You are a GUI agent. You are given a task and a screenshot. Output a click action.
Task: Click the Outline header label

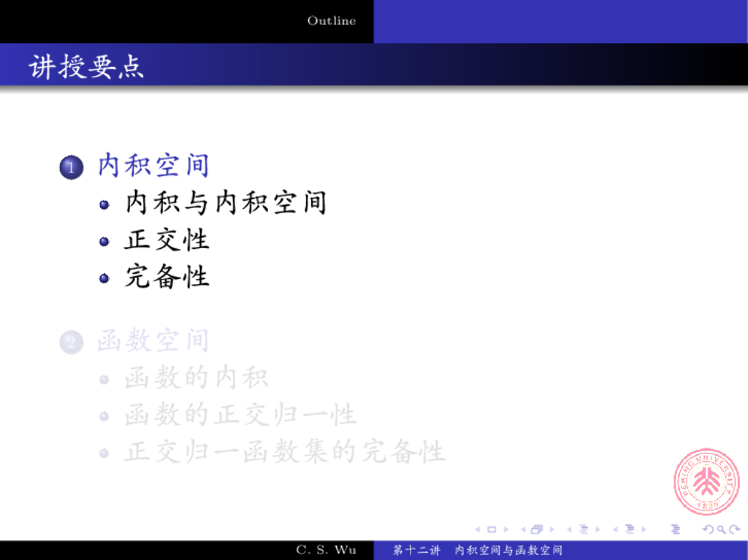pos(332,20)
